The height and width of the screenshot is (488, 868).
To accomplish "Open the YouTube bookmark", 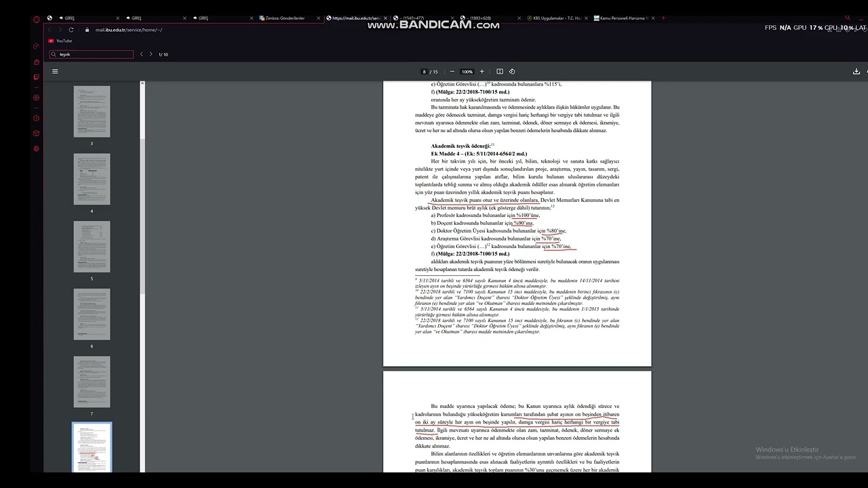I will [x=60, y=41].
